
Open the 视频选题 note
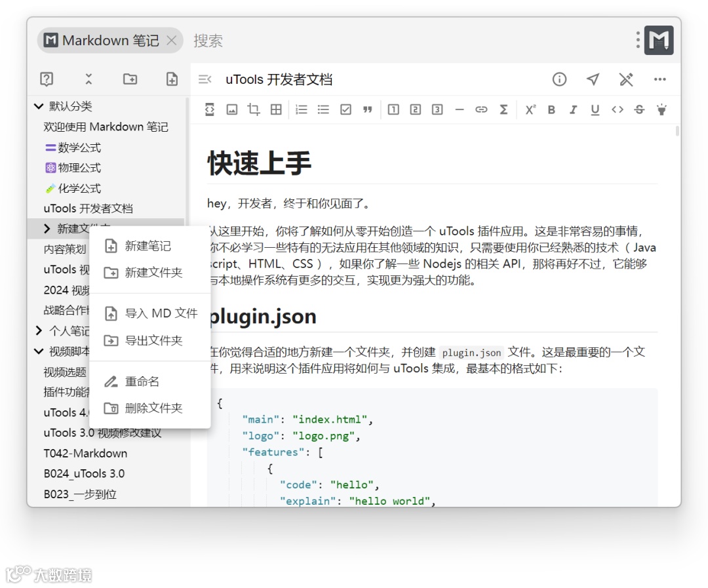64,372
